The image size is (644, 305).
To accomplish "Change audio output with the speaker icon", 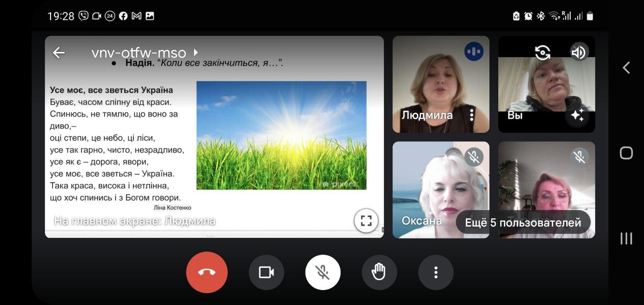I will tap(579, 52).
